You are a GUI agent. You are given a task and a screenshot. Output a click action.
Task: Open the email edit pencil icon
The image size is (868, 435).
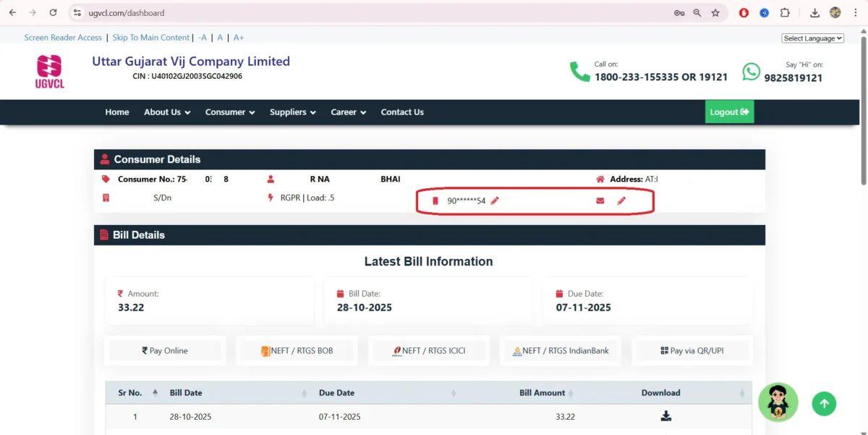pyautogui.click(x=621, y=200)
